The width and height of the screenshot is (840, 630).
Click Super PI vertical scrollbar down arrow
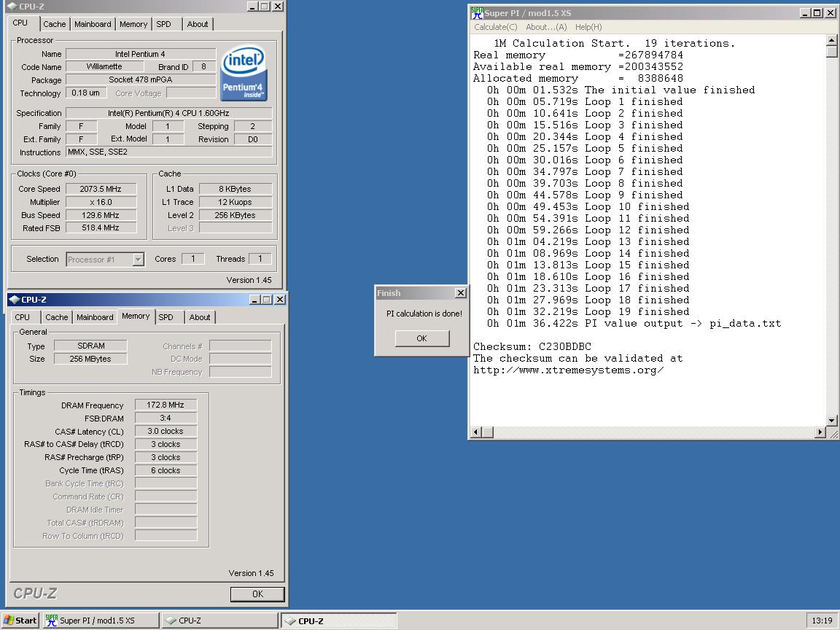[831, 421]
